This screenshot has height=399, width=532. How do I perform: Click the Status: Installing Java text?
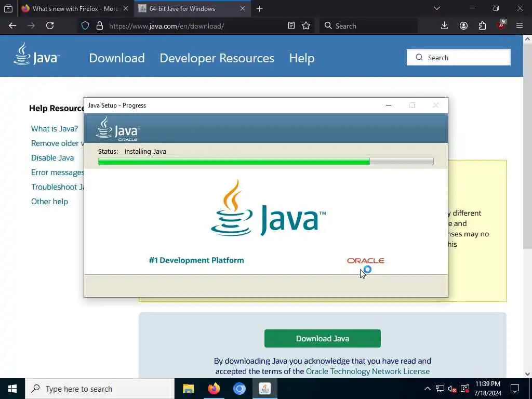click(x=132, y=152)
